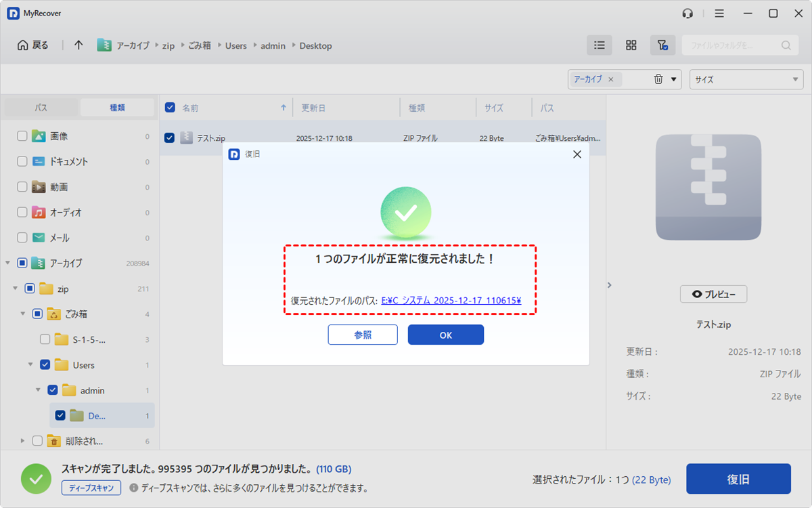Viewport: 812px width, 508px height.
Task: Switch to list view layout
Action: [599, 45]
